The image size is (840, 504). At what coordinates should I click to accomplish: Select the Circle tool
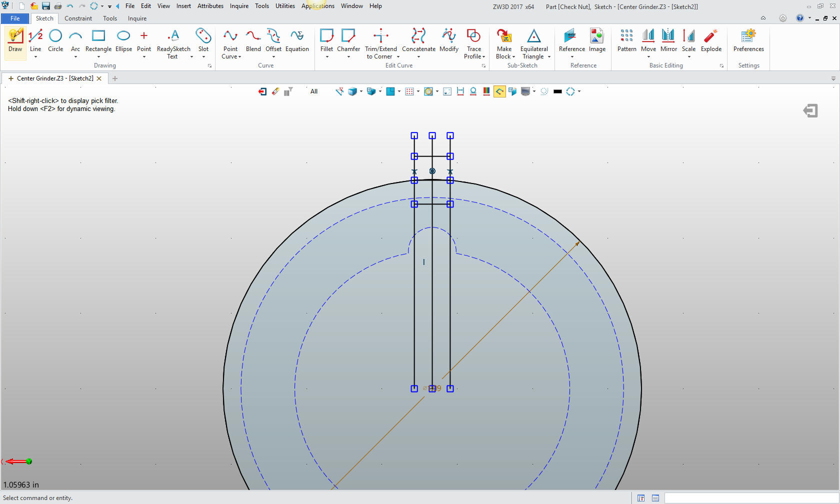pos(55,40)
